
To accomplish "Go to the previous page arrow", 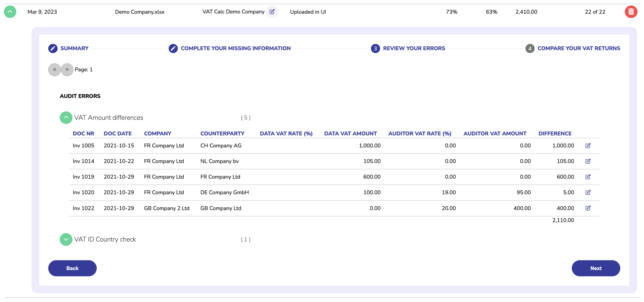I will (x=54, y=70).
